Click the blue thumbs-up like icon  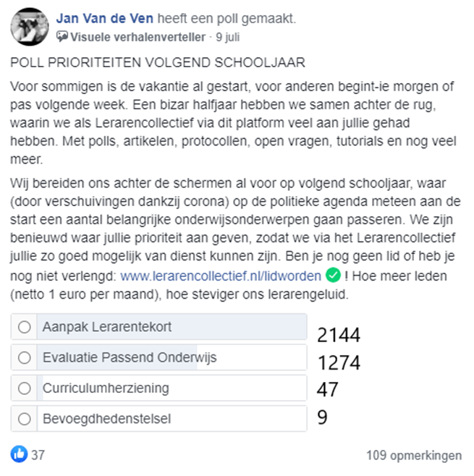click(x=19, y=454)
